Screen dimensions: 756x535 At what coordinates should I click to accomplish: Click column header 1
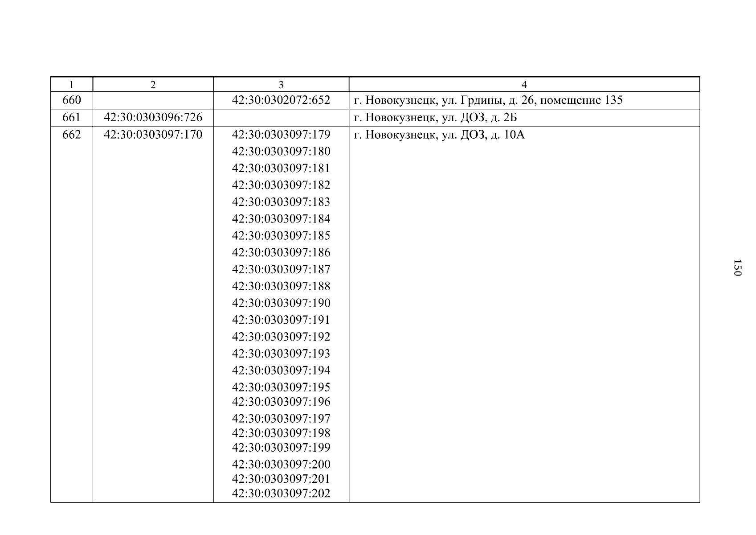click(x=72, y=85)
